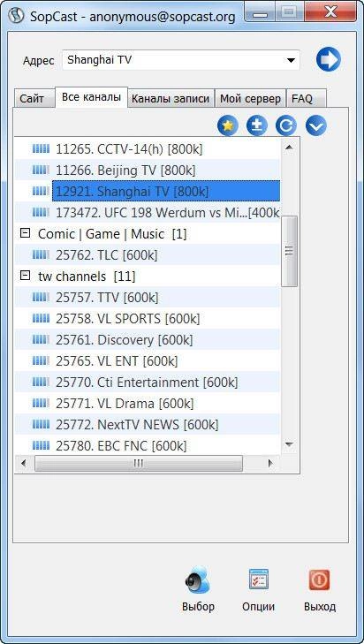Click the horizontal scrollbar right arrow
364x644 pixels.
(x=270, y=463)
